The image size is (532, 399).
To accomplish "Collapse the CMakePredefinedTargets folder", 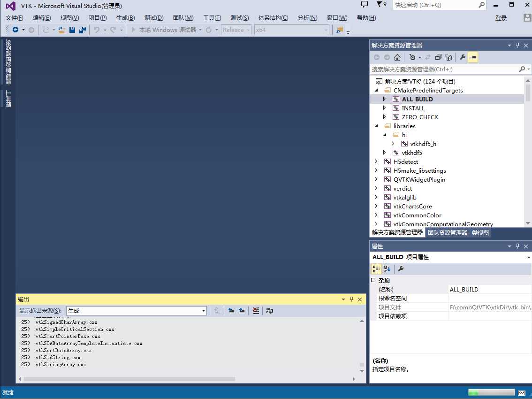I will (376, 90).
